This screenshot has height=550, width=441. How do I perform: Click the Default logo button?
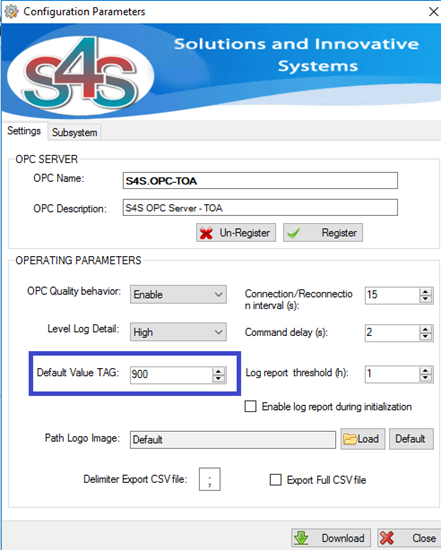[411, 439]
